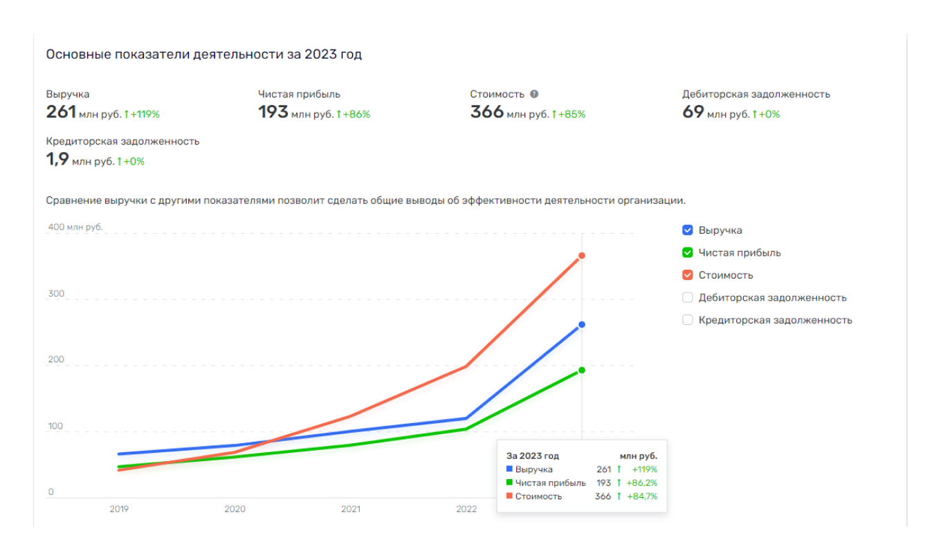Click the Дебиторская задолженность value 69
The height and width of the screenshot is (560, 941).
pos(693,112)
